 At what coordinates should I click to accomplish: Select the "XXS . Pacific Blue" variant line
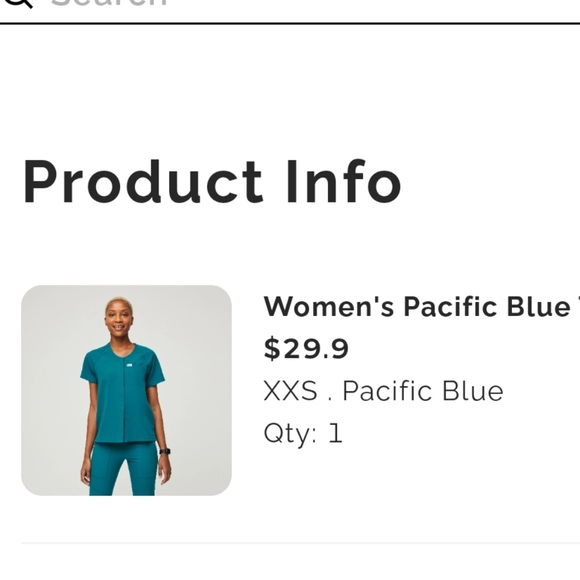[x=383, y=391]
